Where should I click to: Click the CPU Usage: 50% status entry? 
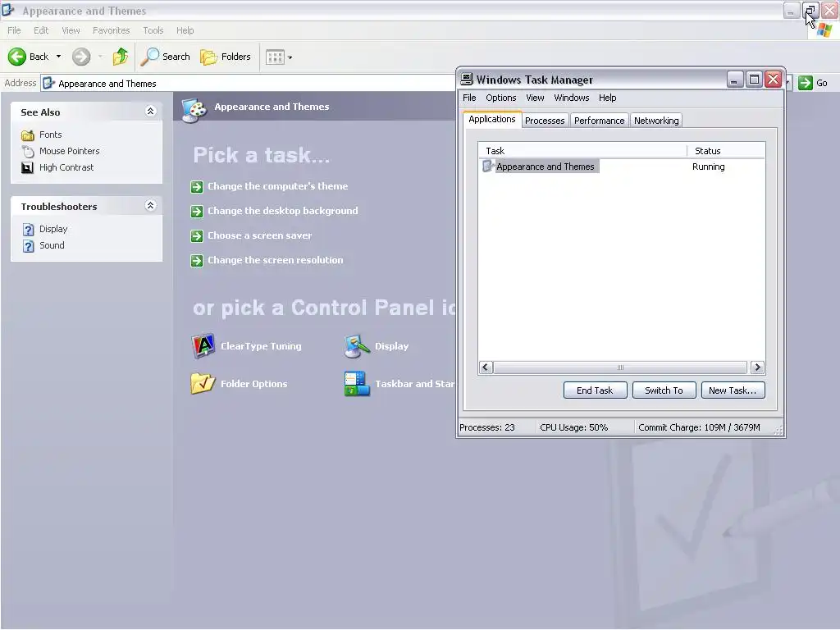pos(573,427)
